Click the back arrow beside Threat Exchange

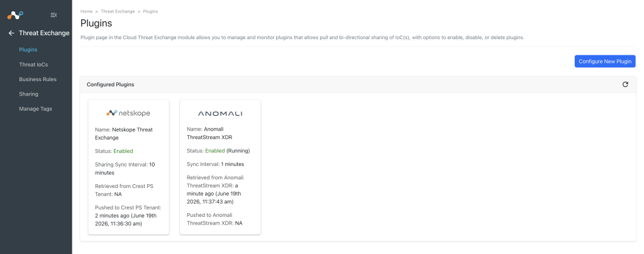(x=11, y=33)
